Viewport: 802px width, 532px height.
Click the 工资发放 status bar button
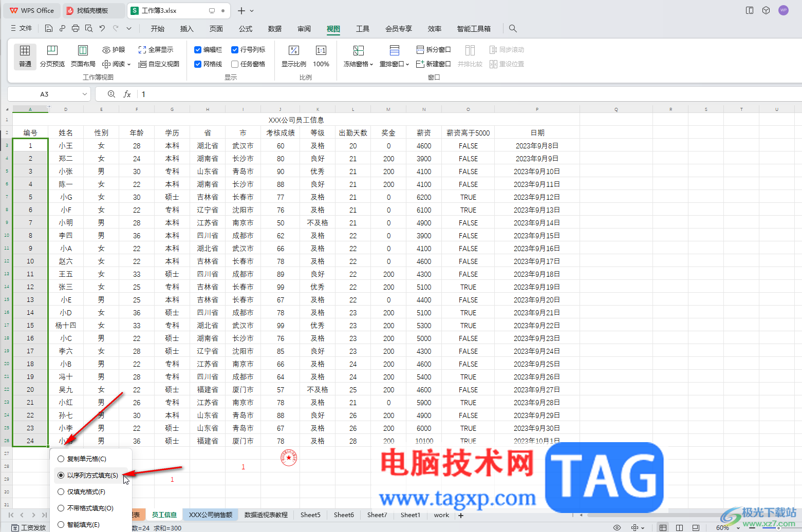tap(29, 527)
